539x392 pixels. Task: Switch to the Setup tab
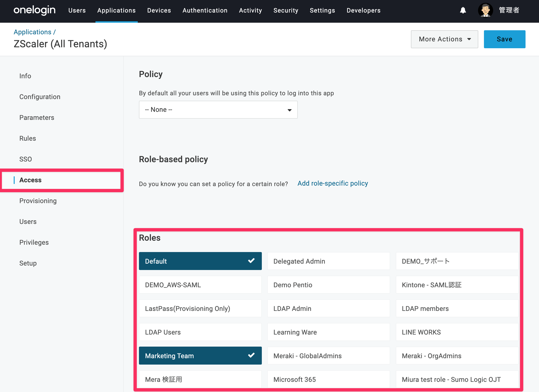tap(28, 263)
